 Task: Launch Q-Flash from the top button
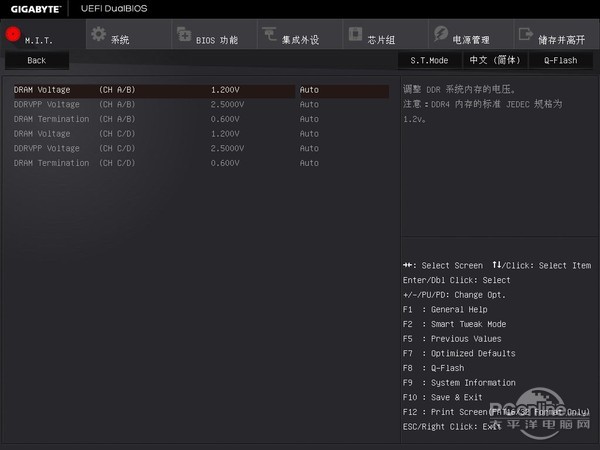[561, 60]
